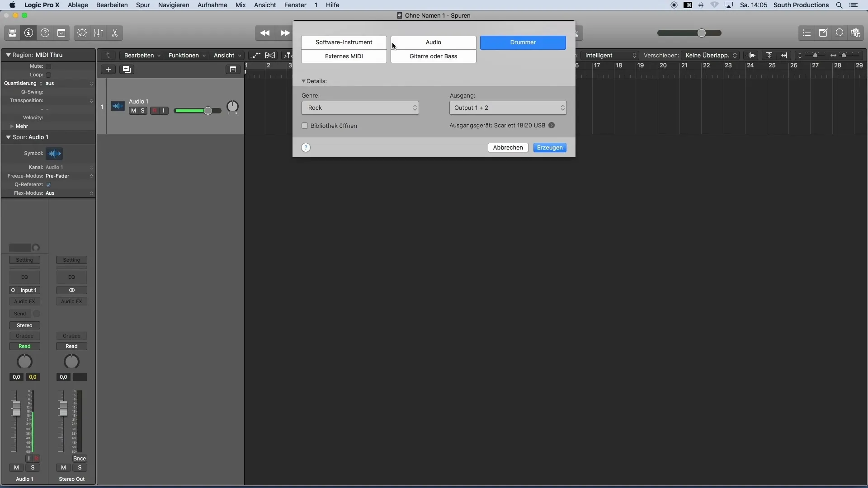
Task: Open the Editors scissors icon
Action: pyautogui.click(x=114, y=33)
